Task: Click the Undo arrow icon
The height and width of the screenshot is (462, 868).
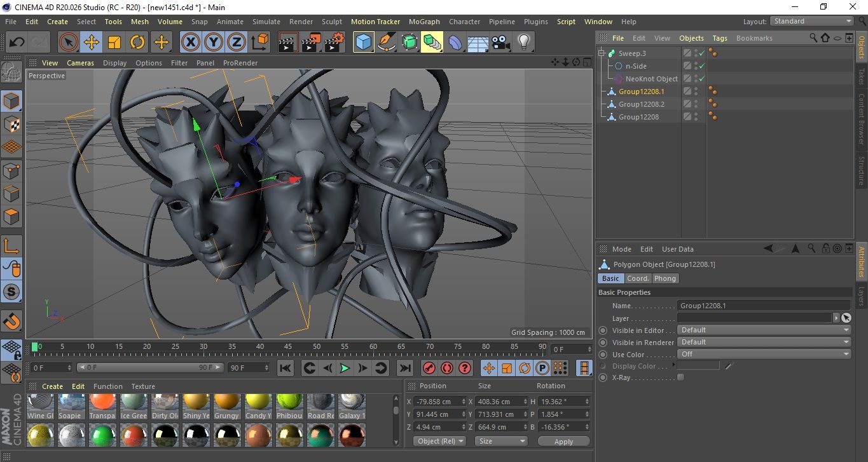Action: [x=17, y=43]
